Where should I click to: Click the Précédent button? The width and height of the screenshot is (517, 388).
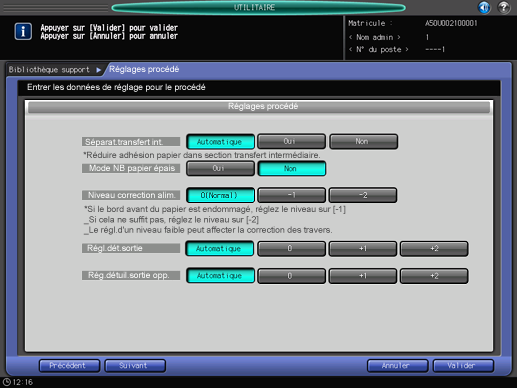[69, 366]
